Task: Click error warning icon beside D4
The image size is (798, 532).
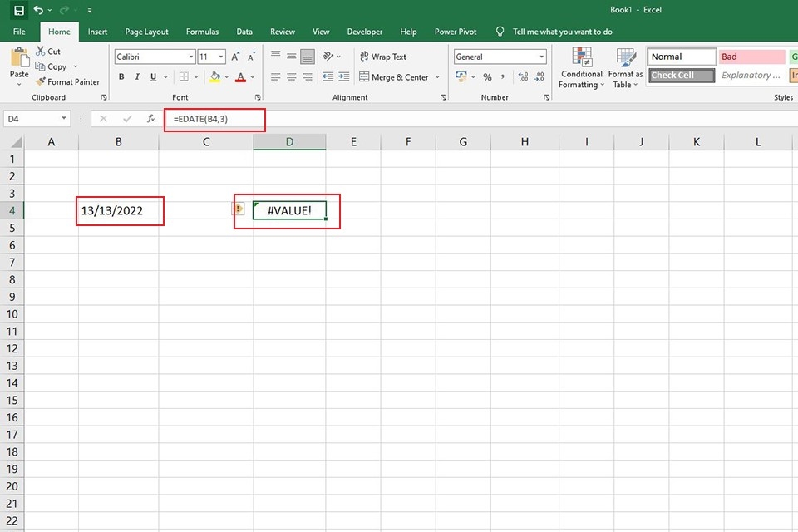Action: pyautogui.click(x=239, y=209)
